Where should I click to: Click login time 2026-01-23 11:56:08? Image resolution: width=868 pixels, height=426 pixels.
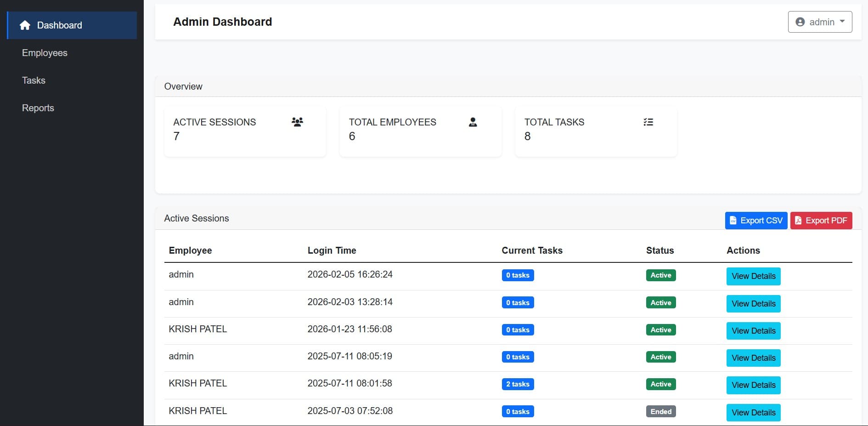point(349,329)
